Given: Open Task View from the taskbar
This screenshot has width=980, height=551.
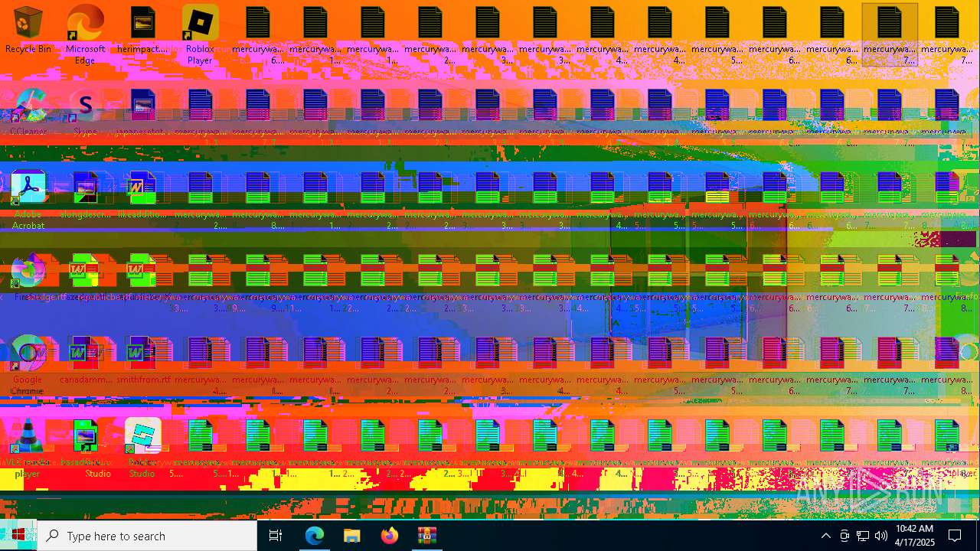Looking at the screenshot, I should pos(276,536).
